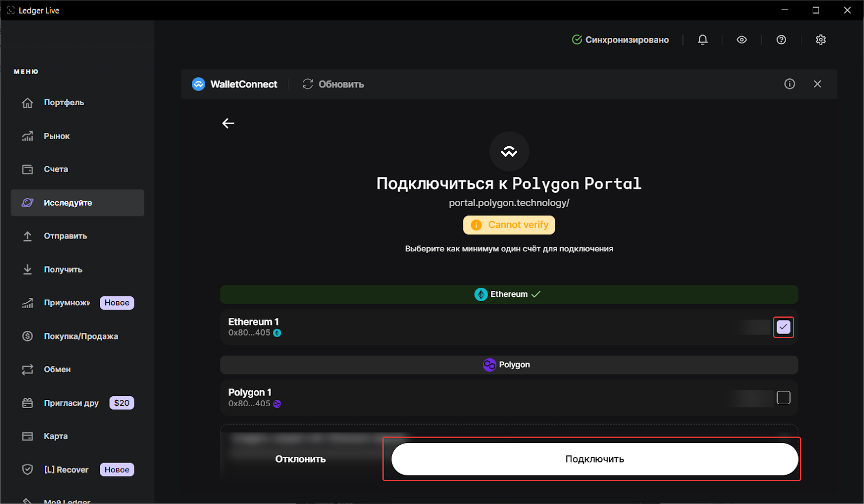Toggle the eye discreet-mode icon

point(742,39)
